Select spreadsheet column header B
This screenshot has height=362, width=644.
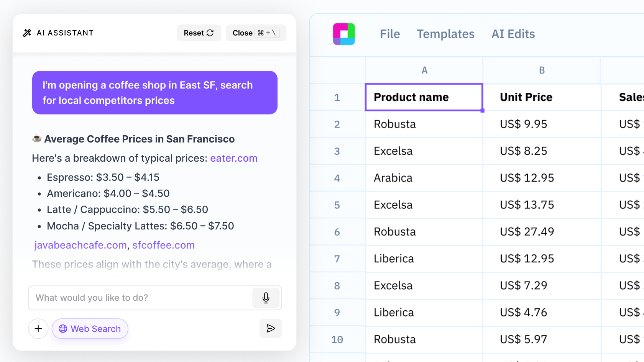pos(542,70)
